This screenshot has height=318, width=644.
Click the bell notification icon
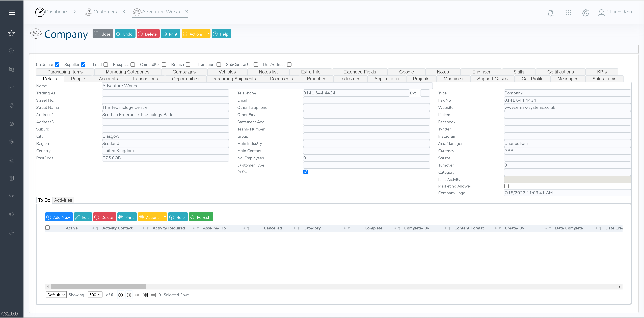click(x=551, y=12)
